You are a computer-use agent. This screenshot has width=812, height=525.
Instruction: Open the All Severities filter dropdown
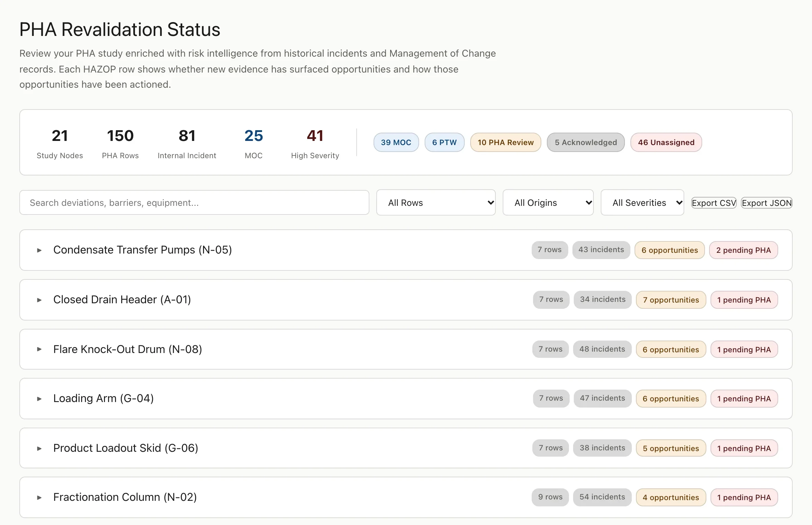click(x=642, y=202)
